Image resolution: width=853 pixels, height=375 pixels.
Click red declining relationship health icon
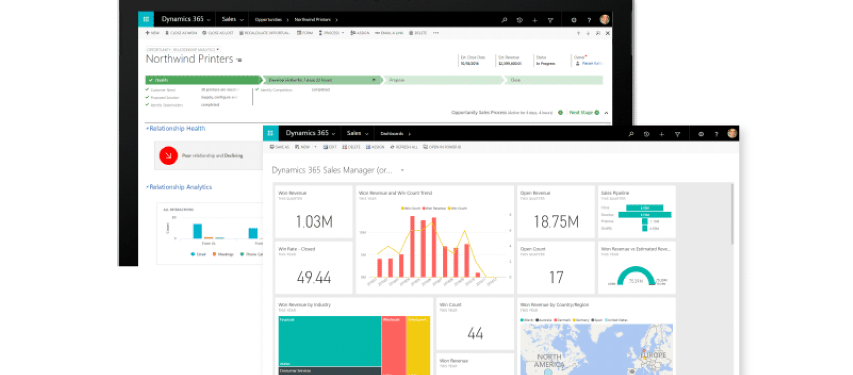point(169,156)
